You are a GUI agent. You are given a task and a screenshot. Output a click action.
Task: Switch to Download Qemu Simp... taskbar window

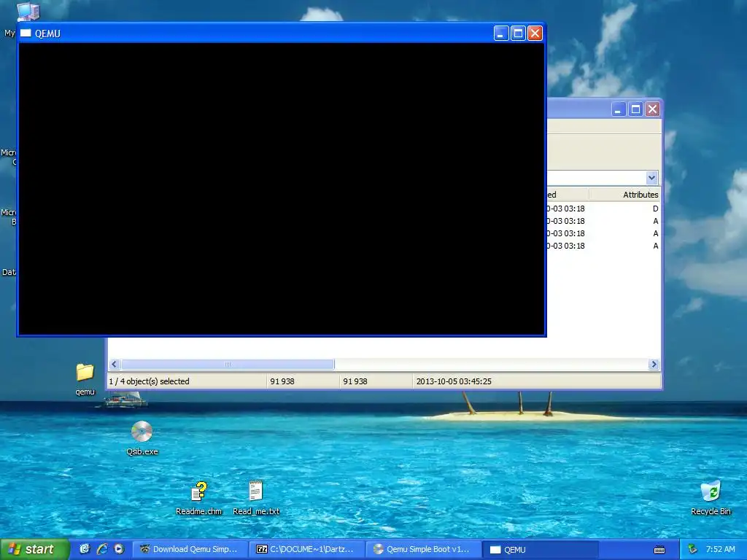pyautogui.click(x=190, y=549)
